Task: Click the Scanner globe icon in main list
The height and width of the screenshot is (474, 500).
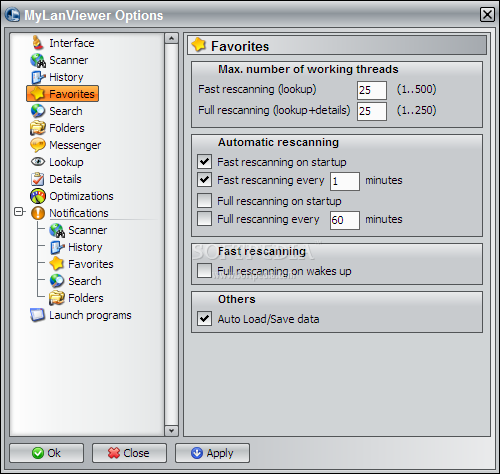Action: (x=38, y=60)
